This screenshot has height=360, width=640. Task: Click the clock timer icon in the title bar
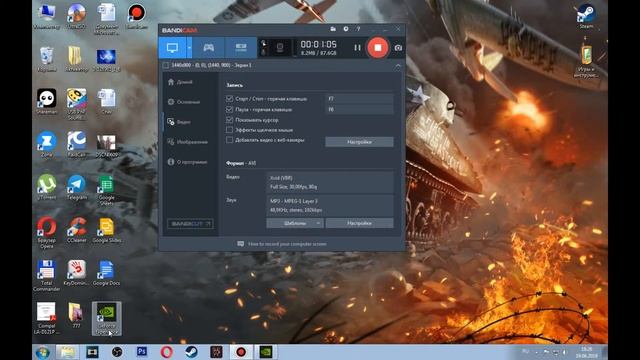point(346,29)
